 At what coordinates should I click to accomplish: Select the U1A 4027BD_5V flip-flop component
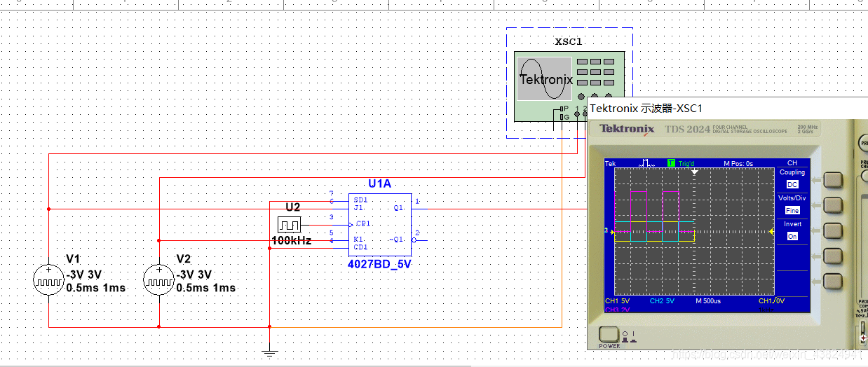(379, 224)
